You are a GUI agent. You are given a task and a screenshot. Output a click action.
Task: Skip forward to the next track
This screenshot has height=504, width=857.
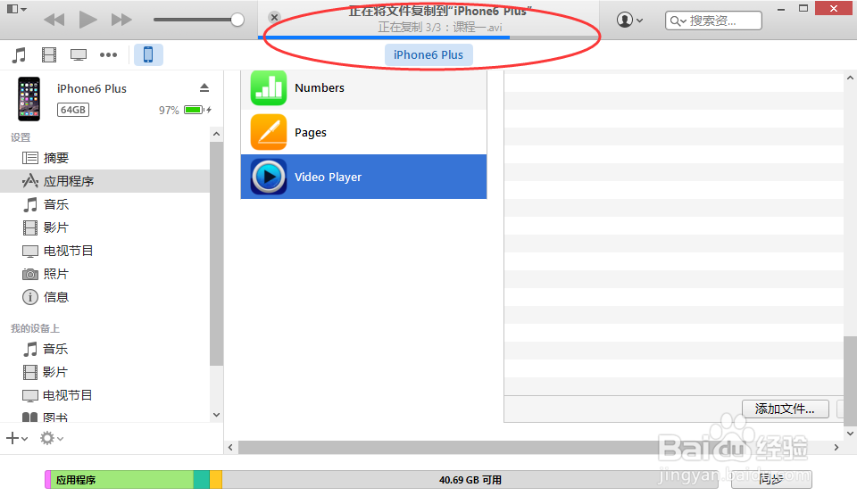(121, 21)
